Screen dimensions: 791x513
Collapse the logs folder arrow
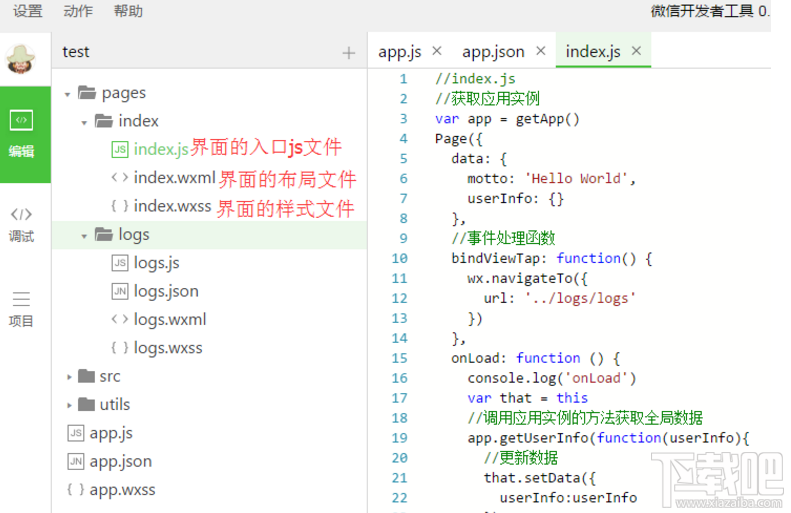(84, 236)
